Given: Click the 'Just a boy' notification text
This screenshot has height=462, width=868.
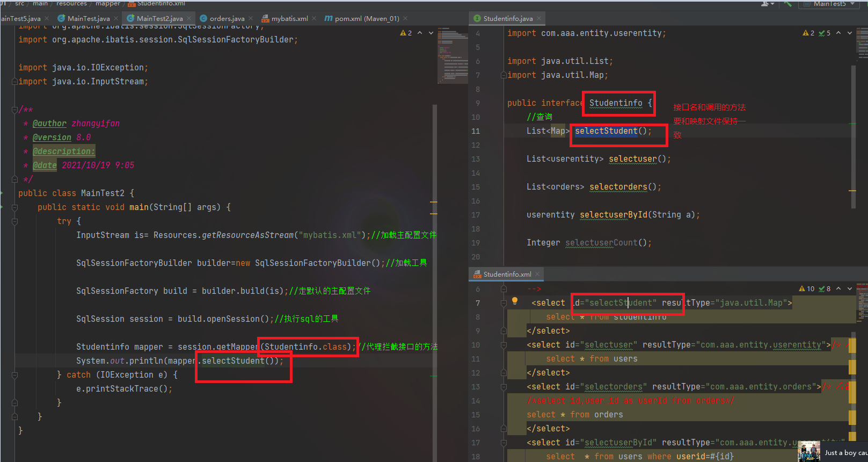Looking at the screenshot, I should click(x=846, y=453).
